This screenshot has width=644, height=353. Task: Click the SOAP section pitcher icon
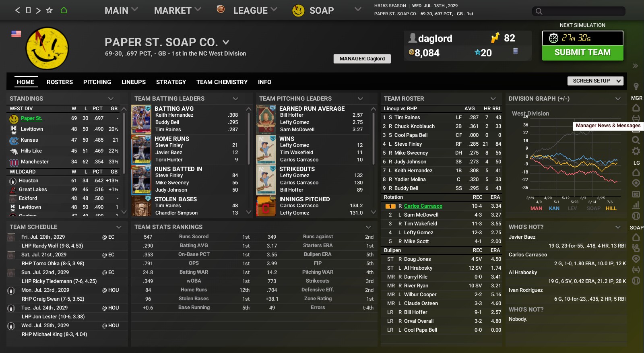(x=636, y=248)
